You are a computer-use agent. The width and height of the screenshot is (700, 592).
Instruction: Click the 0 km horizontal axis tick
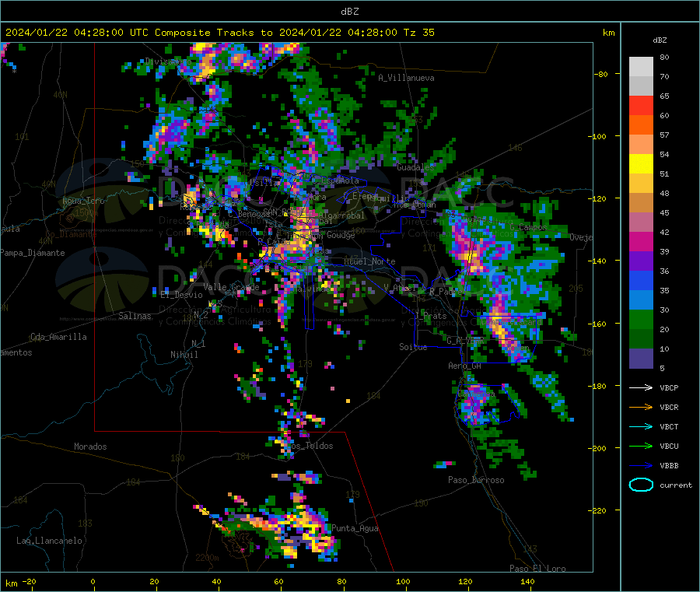(x=93, y=582)
